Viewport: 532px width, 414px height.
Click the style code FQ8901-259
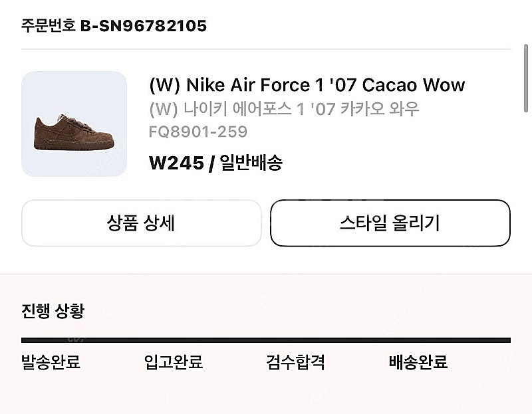tap(198, 131)
